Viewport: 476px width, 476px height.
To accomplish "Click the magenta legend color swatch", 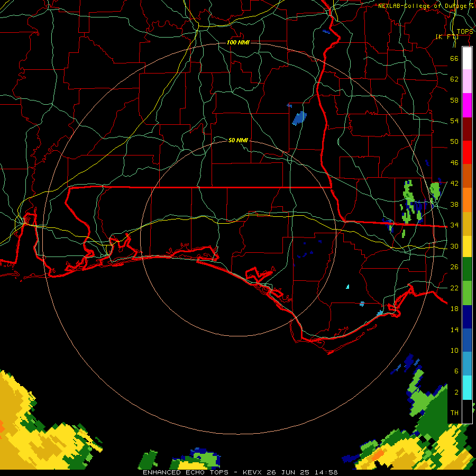I will tap(467, 105).
